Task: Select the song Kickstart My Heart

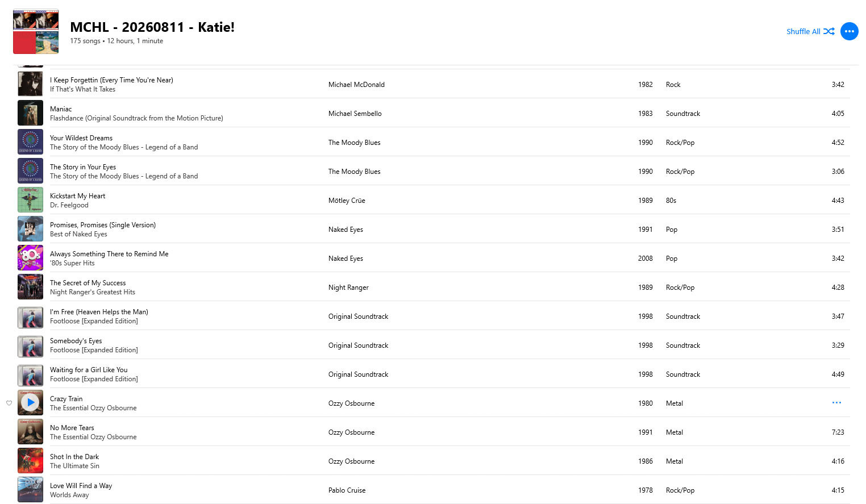Action: (77, 196)
